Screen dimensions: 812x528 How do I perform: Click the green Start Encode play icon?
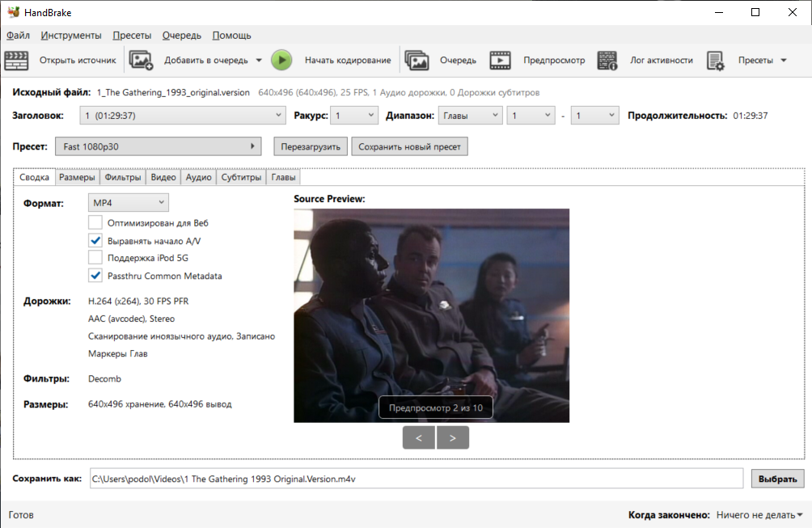[x=281, y=61]
